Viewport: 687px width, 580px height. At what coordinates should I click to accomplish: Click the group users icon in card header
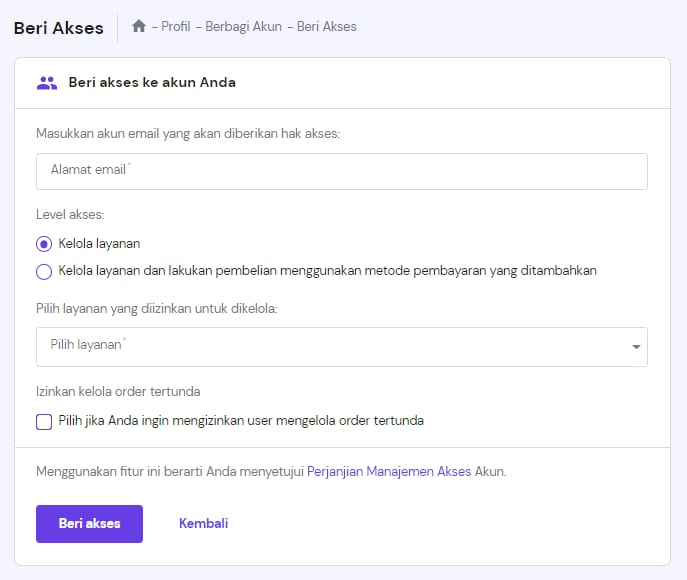tap(47, 83)
